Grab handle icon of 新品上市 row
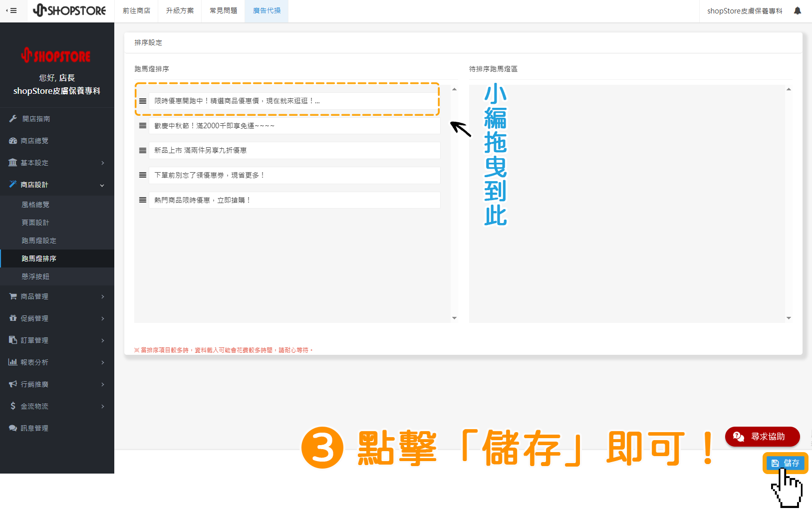812x509 pixels. 143,150
